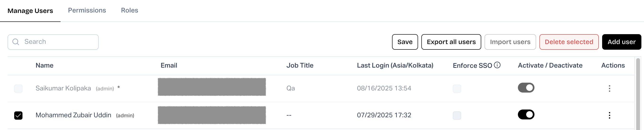The height and width of the screenshot is (130, 644).
Task: Open the Roles tab
Action: point(129,10)
